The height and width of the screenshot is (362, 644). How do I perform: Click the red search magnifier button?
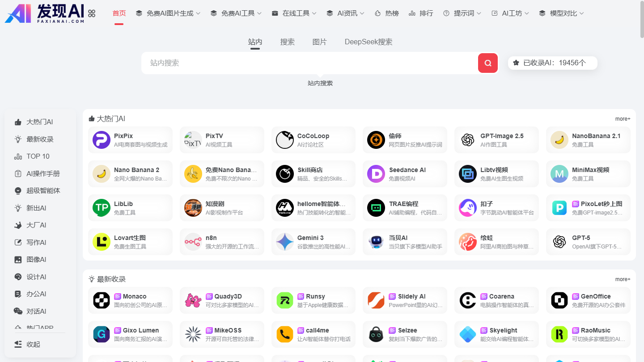tap(488, 63)
